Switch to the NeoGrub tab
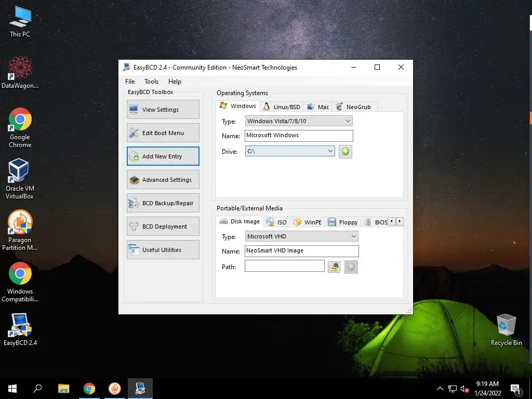This screenshot has width=532, height=399. point(353,107)
